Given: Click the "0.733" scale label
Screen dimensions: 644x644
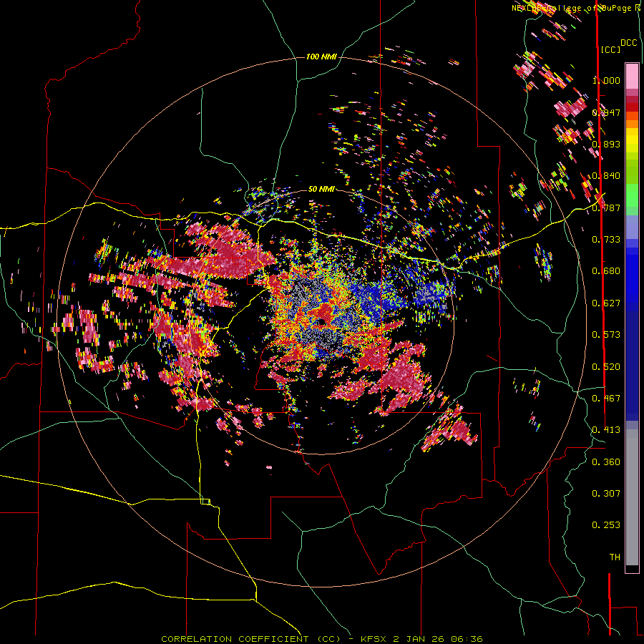Looking at the screenshot, I should pyautogui.click(x=606, y=240).
